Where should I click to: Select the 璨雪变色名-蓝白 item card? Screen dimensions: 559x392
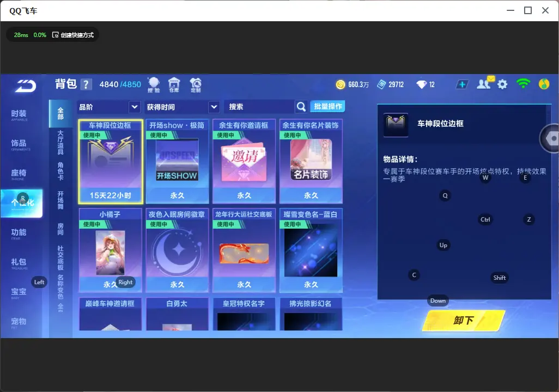pyautogui.click(x=311, y=250)
